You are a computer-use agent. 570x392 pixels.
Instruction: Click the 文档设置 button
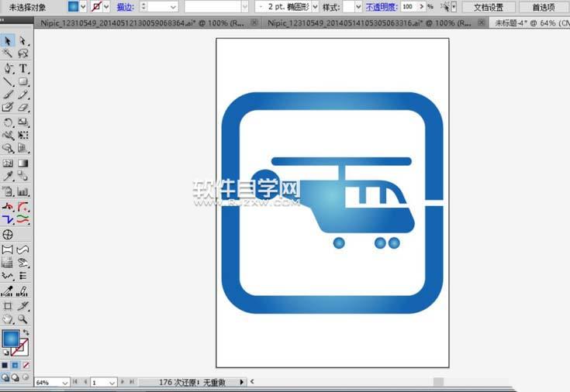tap(489, 7)
